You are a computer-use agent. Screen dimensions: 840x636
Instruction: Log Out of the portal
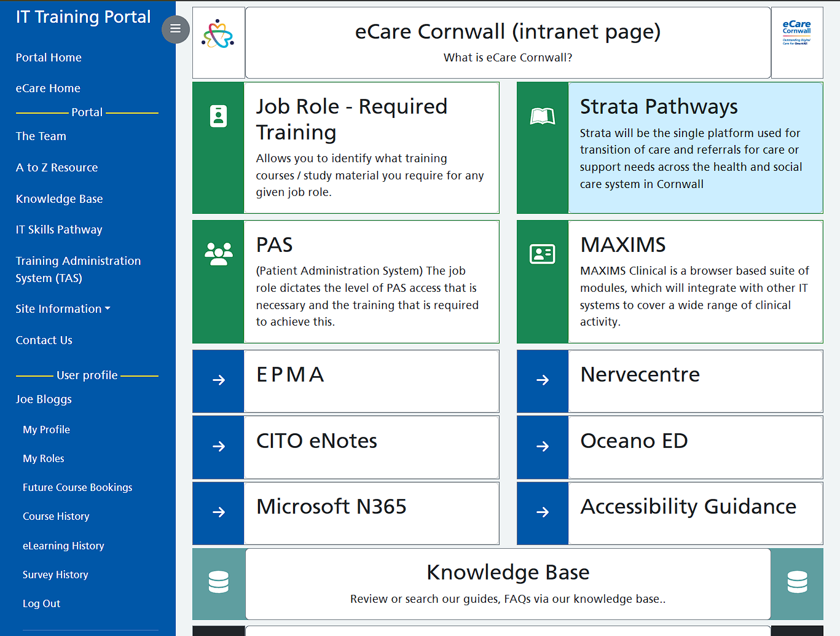41,604
